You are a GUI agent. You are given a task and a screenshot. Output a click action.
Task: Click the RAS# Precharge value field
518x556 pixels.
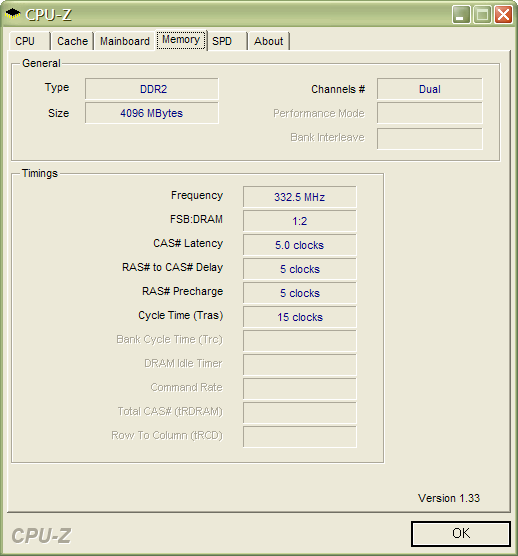(x=300, y=293)
